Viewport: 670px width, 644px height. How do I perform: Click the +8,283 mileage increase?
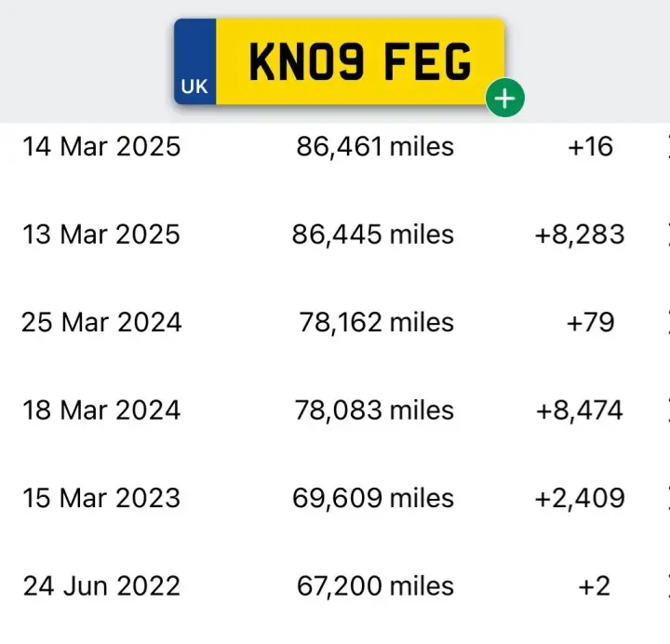tap(580, 235)
